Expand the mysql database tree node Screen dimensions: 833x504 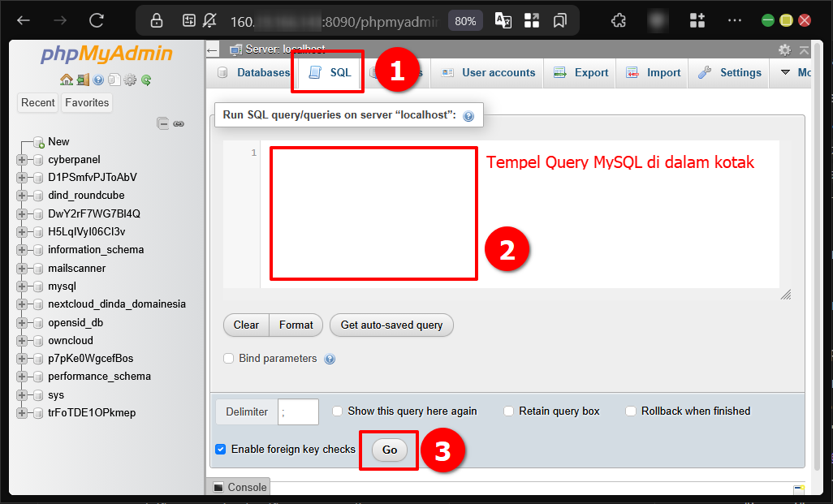pyautogui.click(x=22, y=286)
